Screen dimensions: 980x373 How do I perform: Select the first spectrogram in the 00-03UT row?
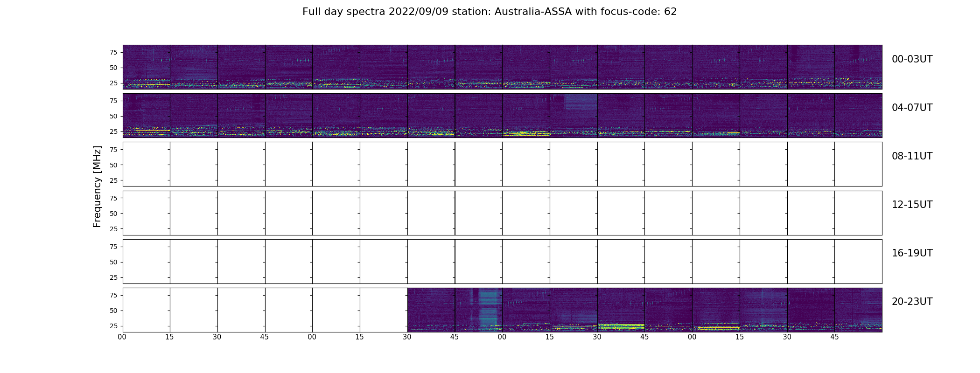[147, 67]
